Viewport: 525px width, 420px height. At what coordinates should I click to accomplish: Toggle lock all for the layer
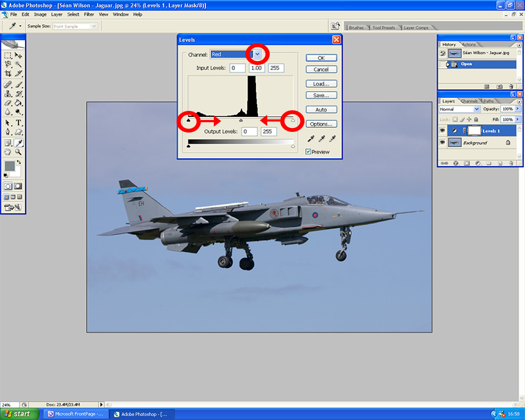point(476,119)
